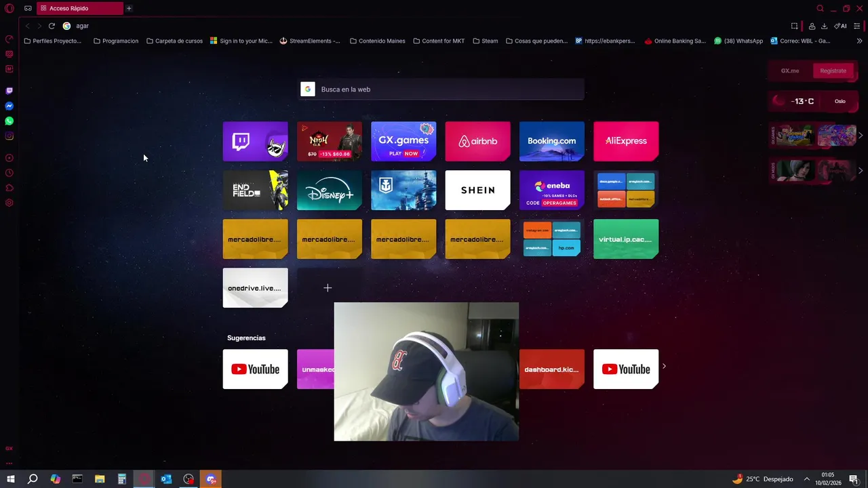The width and height of the screenshot is (868, 488).
Task: Open StreamElements bookmark
Action: [310, 41]
